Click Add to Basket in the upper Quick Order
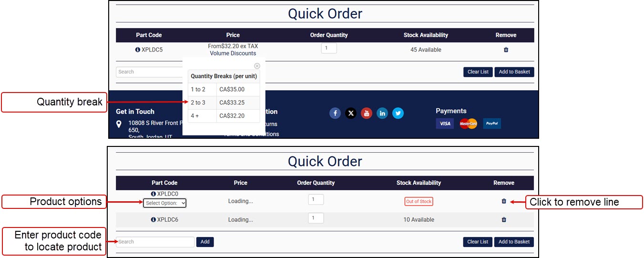The height and width of the screenshot is (258, 644). click(x=514, y=72)
